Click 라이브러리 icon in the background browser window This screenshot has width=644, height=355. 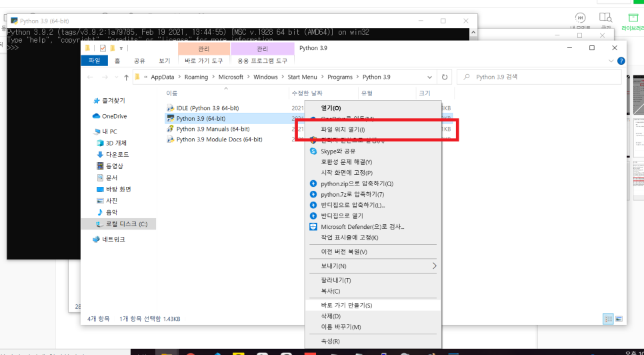(633, 22)
